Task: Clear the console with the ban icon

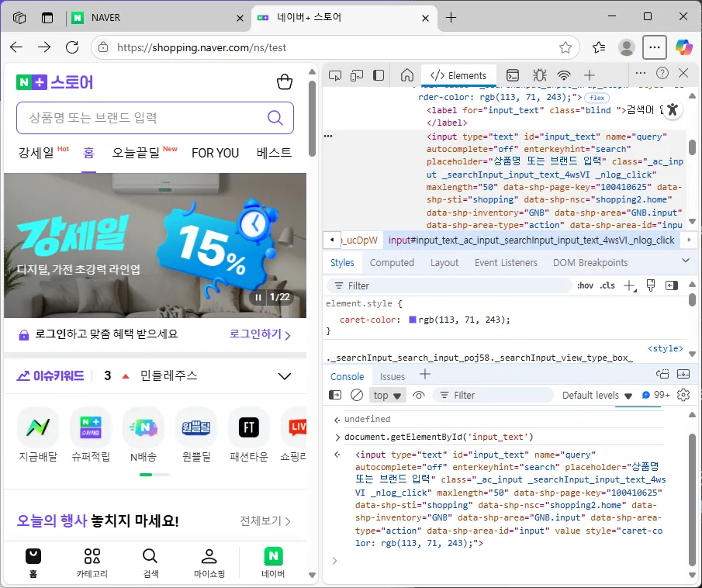Action: (357, 395)
